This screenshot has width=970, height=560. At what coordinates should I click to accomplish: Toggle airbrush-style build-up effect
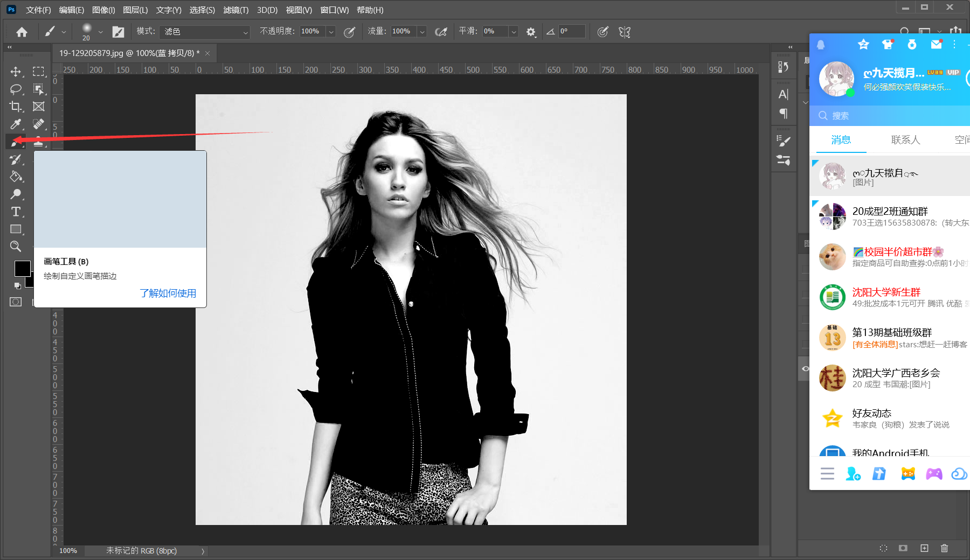441,32
